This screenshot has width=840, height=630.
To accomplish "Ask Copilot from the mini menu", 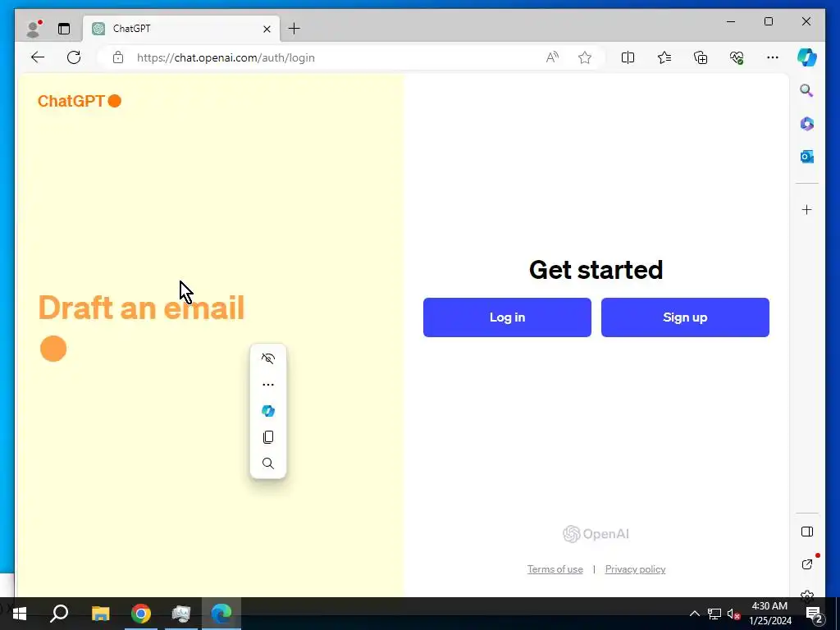I will point(268,411).
